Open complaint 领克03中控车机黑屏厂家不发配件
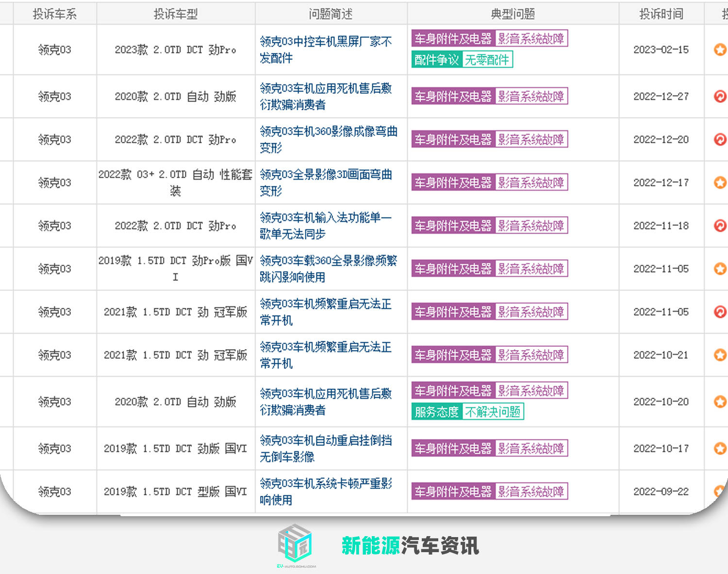The width and height of the screenshot is (728, 574). 326,50
